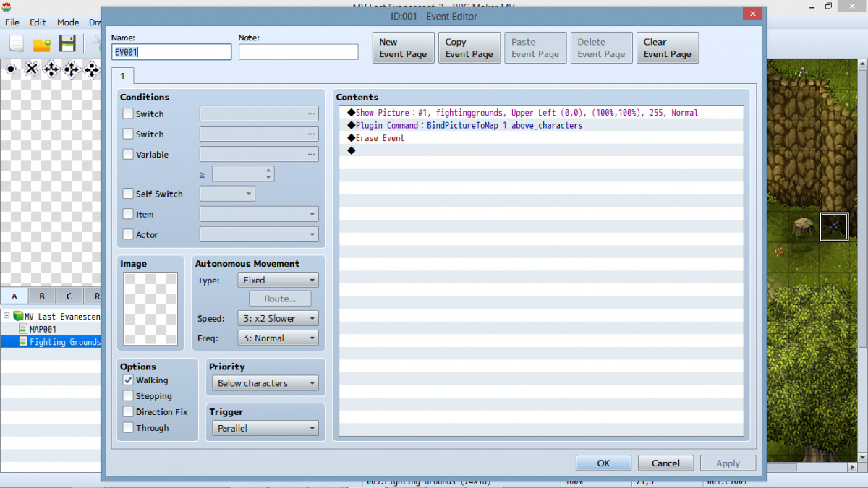The image size is (868, 488).
Task: Click the Cancel button
Action: click(665, 463)
